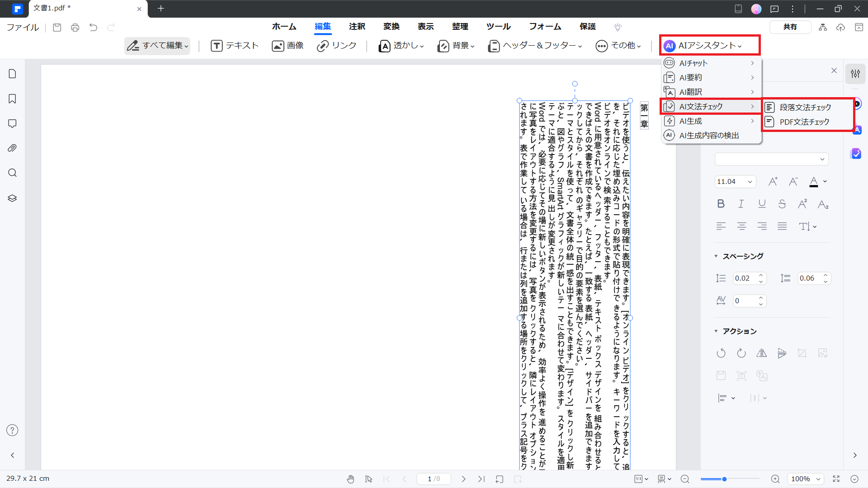Switch to the ホーム tab
Screen dimensions: 868x488
click(x=284, y=27)
